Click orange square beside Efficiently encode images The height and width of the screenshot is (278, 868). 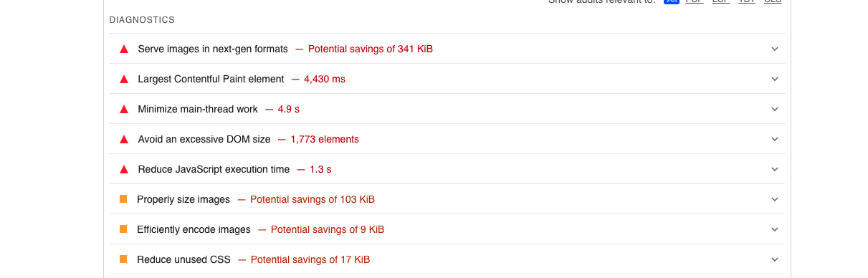(x=123, y=229)
